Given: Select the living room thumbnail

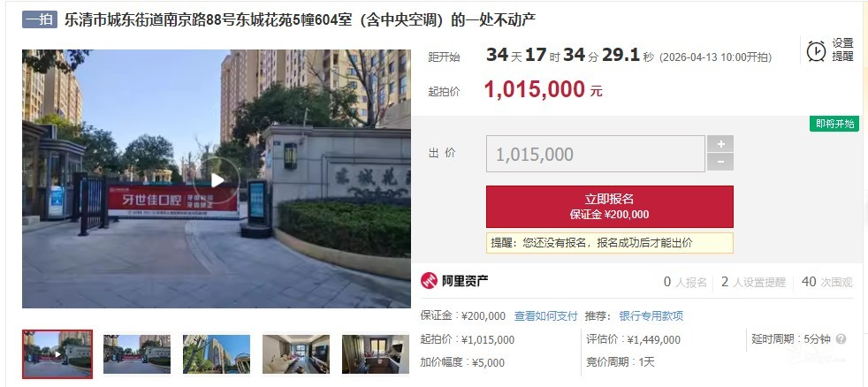Looking at the screenshot, I should tap(296, 354).
